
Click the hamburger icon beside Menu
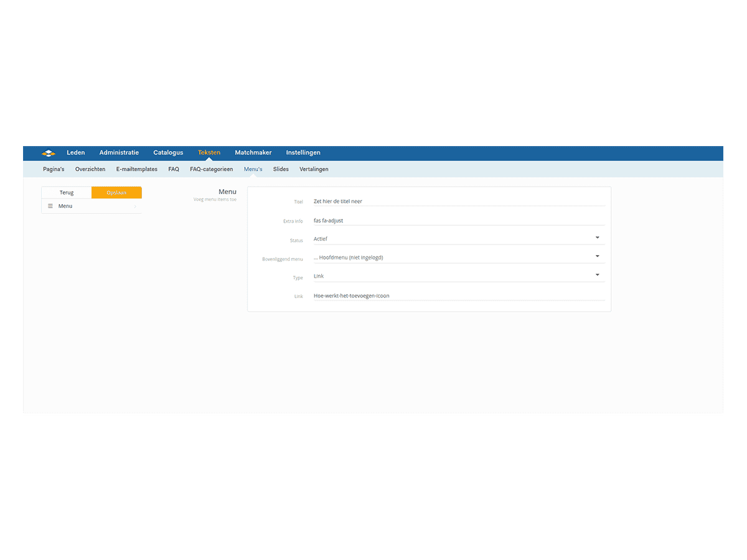[x=50, y=206]
